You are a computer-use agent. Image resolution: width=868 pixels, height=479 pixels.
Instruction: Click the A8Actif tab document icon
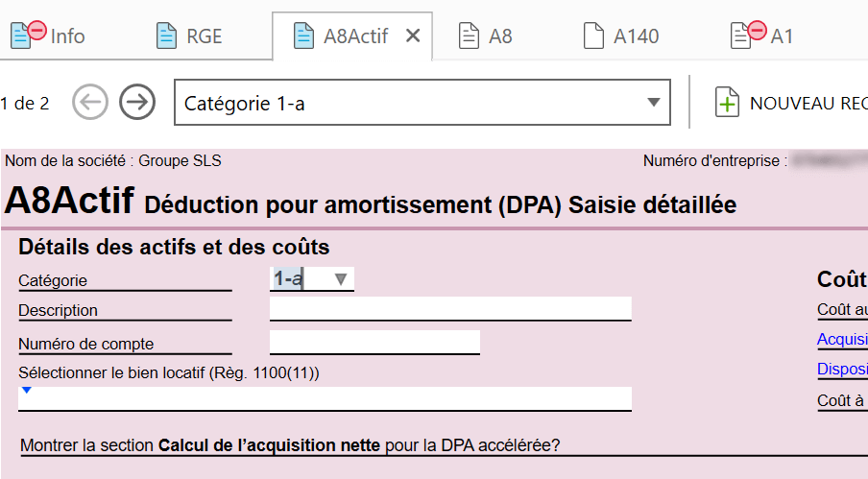point(303,36)
